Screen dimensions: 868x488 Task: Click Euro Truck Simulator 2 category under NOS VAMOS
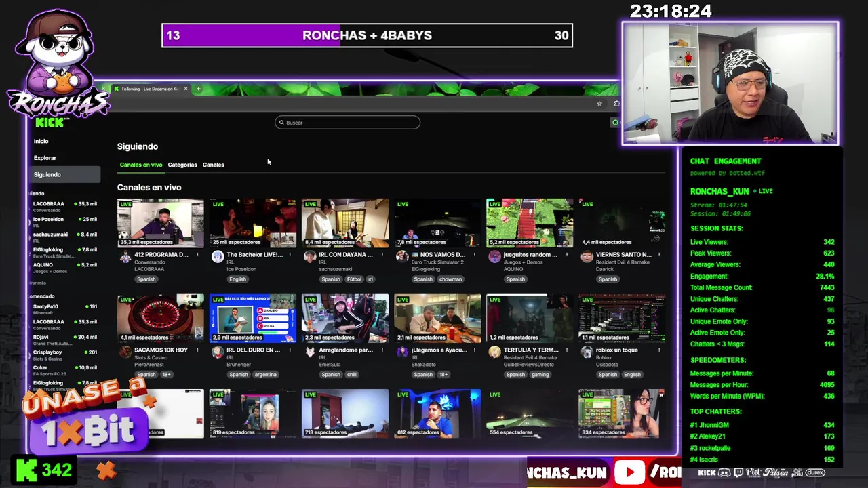pyautogui.click(x=437, y=262)
